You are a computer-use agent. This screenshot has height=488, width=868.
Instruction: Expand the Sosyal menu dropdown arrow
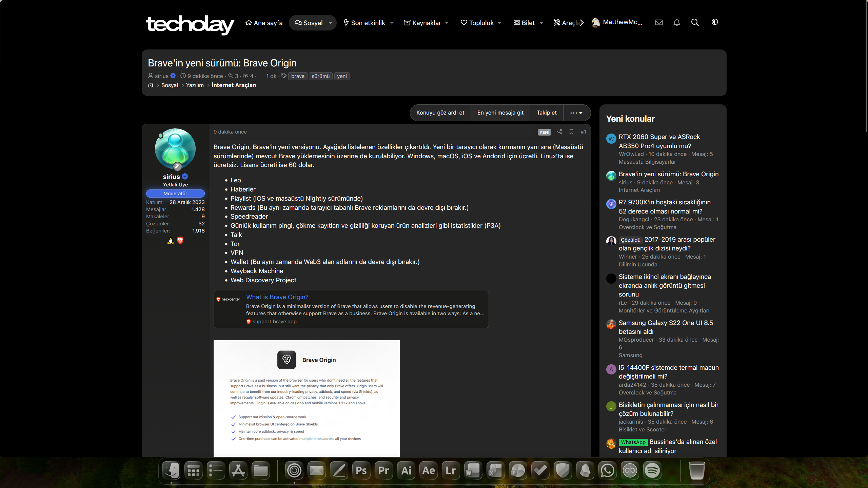click(331, 23)
